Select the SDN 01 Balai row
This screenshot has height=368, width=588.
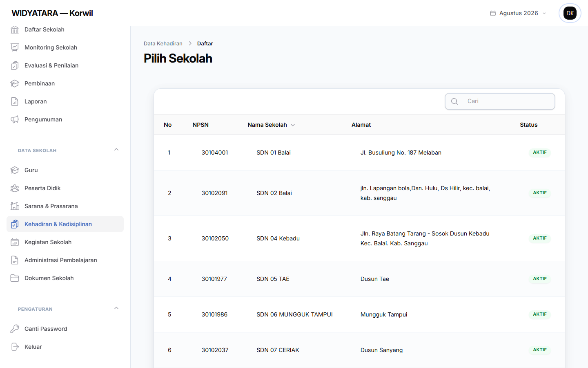pyautogui.click(x=359, y=153)
